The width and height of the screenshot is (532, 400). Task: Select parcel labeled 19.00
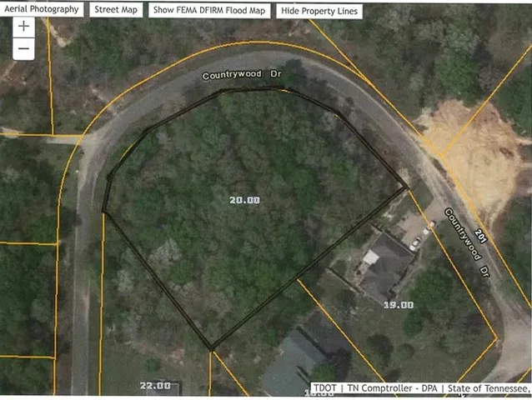(398, 305)
